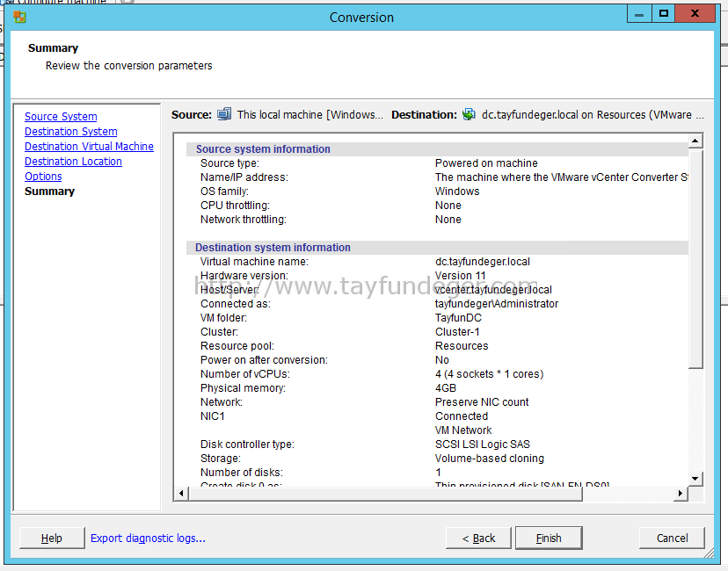
Task: Click virtual machine name 'dc.tayfundeger.local'
Action: tap(483, 262)
